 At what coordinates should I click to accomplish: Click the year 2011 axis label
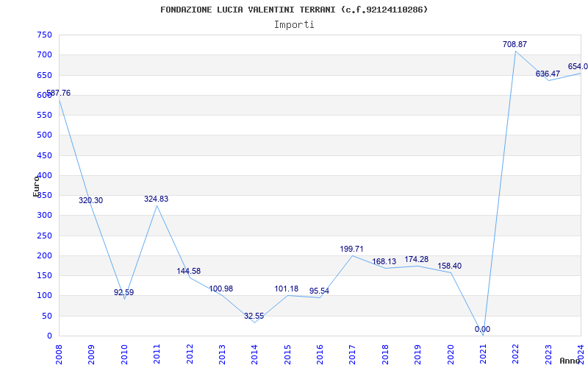[x=157, y=355]
